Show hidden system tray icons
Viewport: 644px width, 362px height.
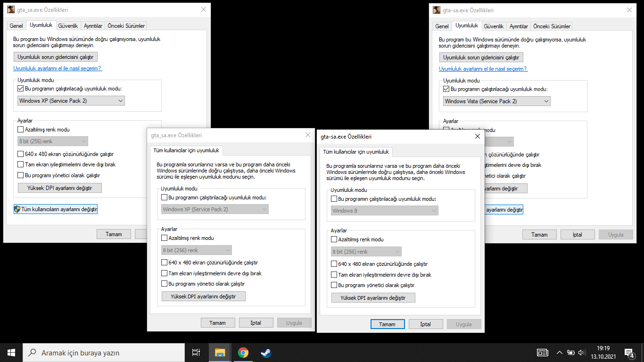pyautogui.click(x=560, y=353)
